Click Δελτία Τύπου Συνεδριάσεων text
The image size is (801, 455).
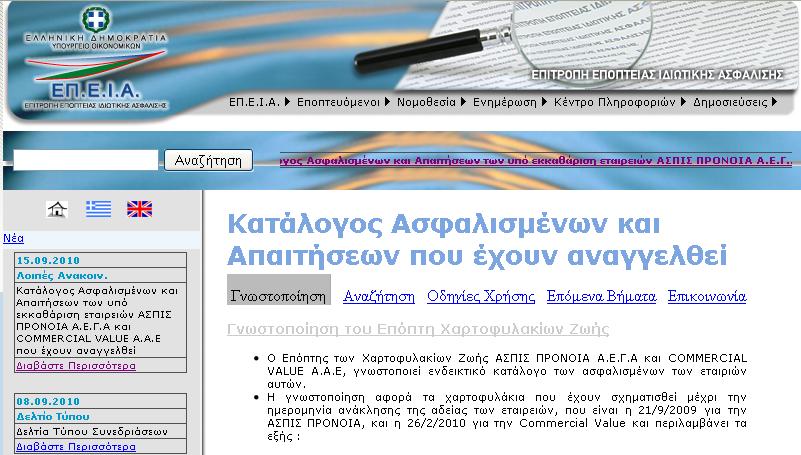(92, 432)
